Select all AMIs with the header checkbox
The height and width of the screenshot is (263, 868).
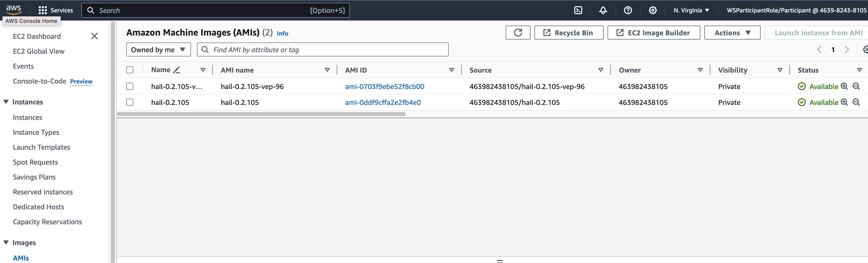[x=130, y=70]
